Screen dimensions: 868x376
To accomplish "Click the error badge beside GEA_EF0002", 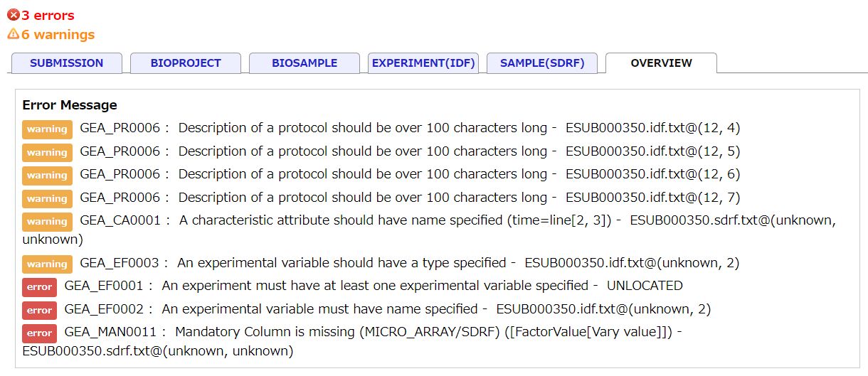I will point(39,310).
